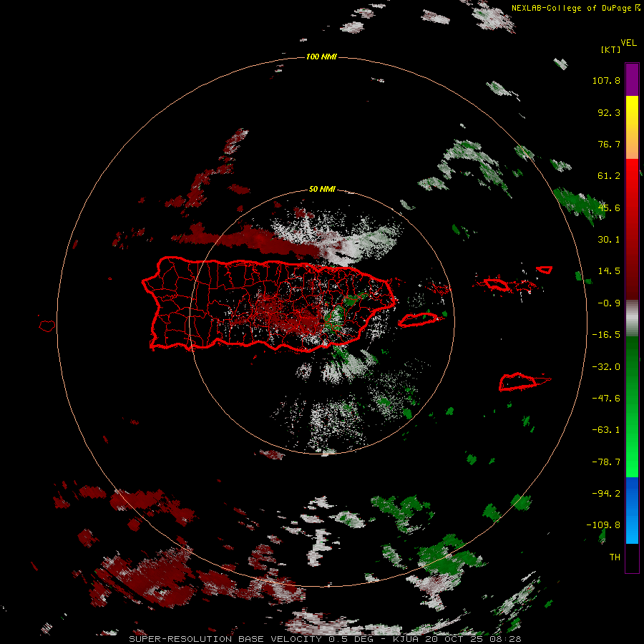Click the -63.1 velocity scale value
644x644 pixels.
pos(606,430)
